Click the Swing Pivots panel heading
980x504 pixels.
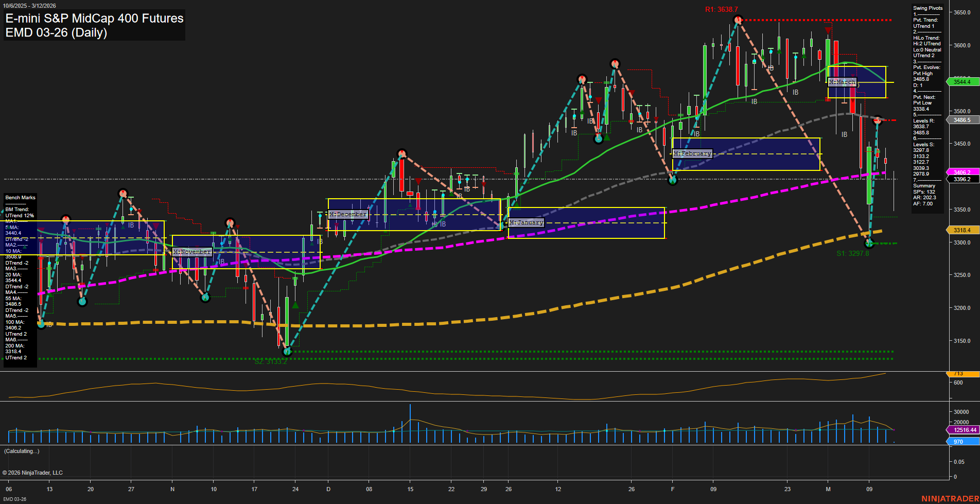927,8
